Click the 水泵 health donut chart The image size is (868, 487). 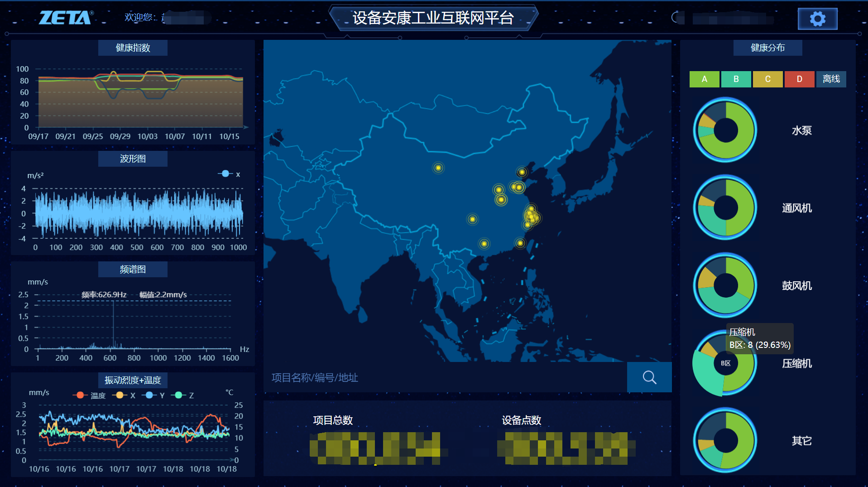click(725, 130)
